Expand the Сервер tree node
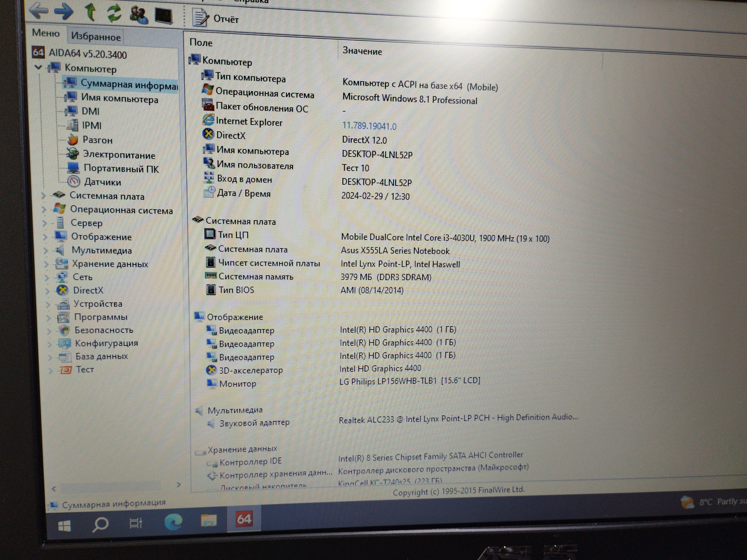 point(44,223)
